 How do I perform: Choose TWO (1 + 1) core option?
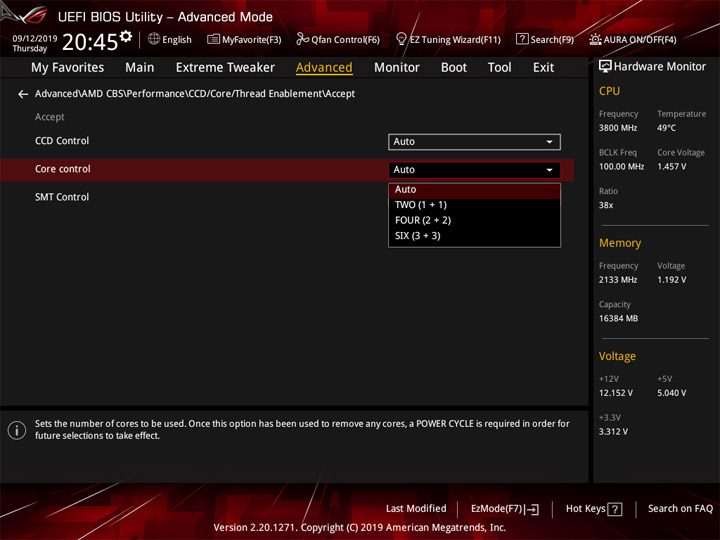[474, 205]
